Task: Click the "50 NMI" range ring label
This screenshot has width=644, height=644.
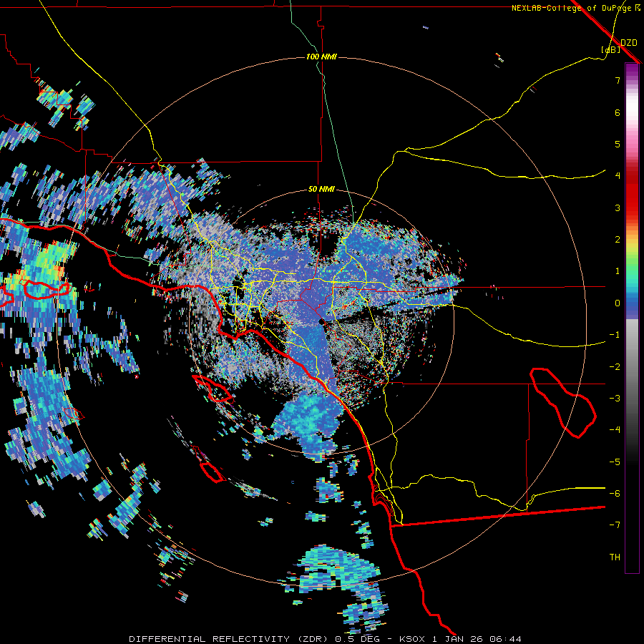Action: 321,189
